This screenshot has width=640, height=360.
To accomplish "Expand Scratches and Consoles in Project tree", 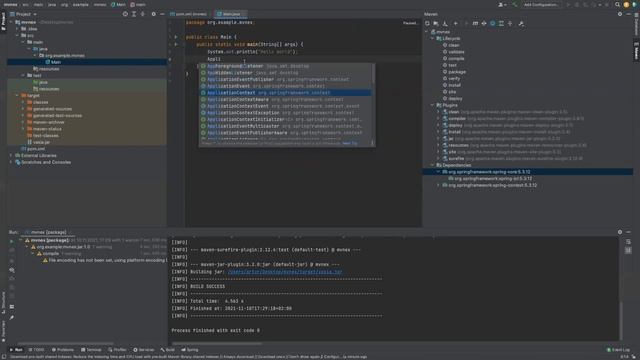I will click(11, 162).
